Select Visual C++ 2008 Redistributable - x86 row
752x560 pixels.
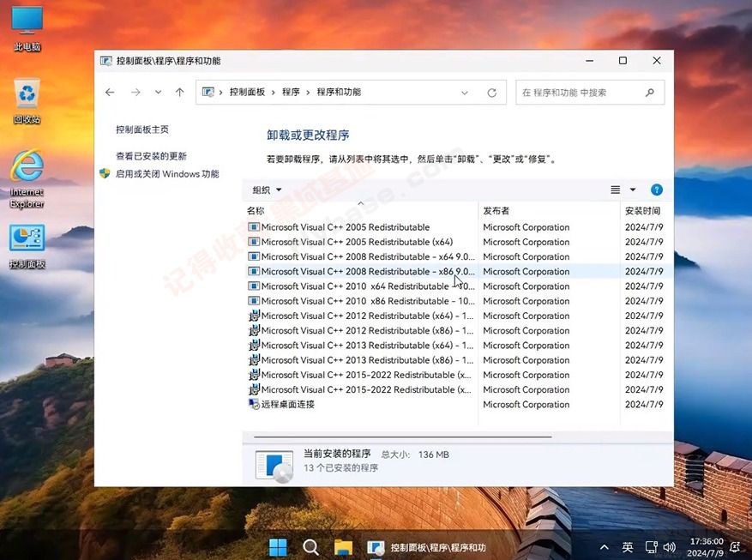458,271
